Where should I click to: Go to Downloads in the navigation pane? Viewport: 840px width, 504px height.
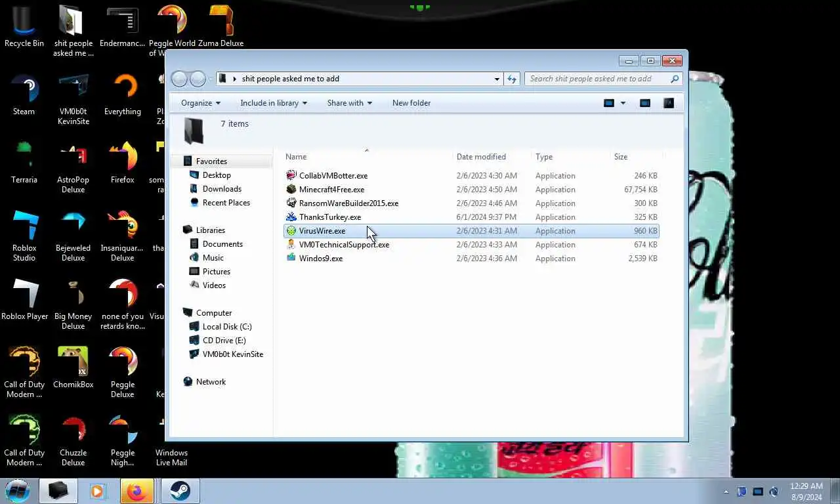click(222, 189)
